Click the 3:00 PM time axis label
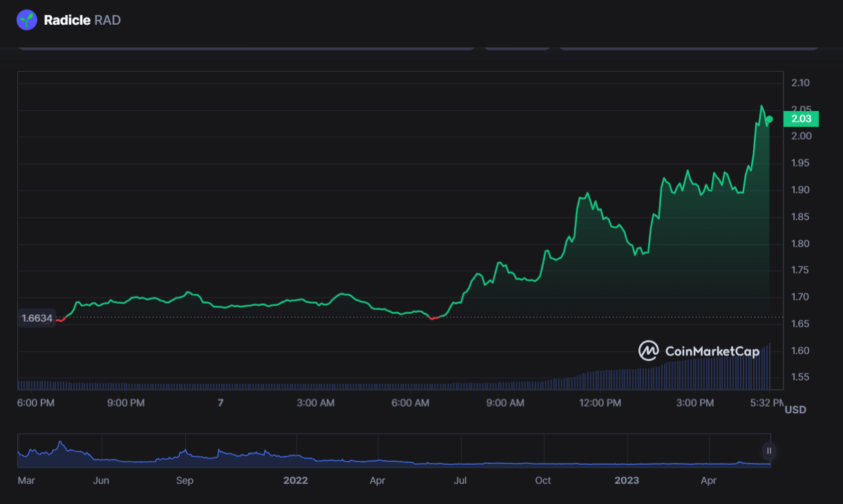The width and height of the screenshot is (843, 504). pyautogui.click(x=695, y=403)
